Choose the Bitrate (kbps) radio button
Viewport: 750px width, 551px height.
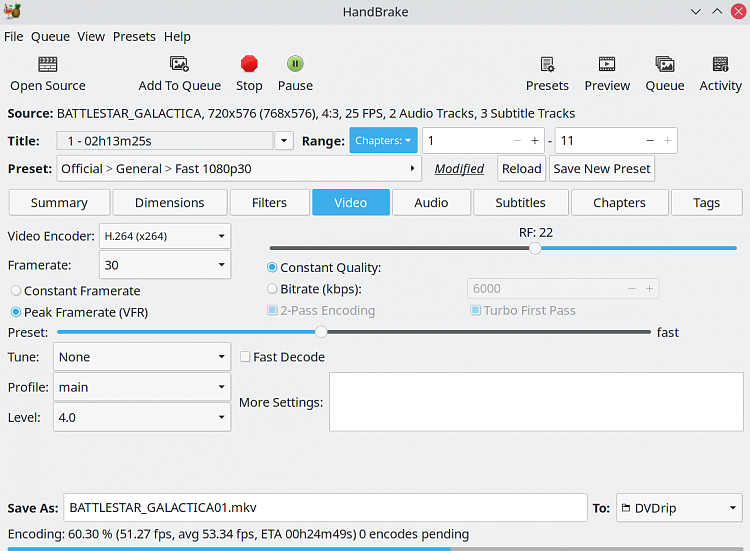point(272,289)
